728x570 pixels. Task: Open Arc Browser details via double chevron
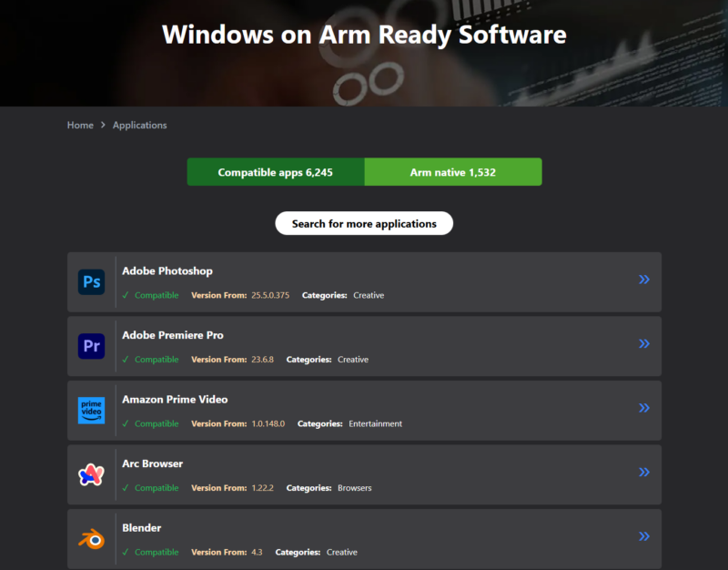click(x=644, y=472)
